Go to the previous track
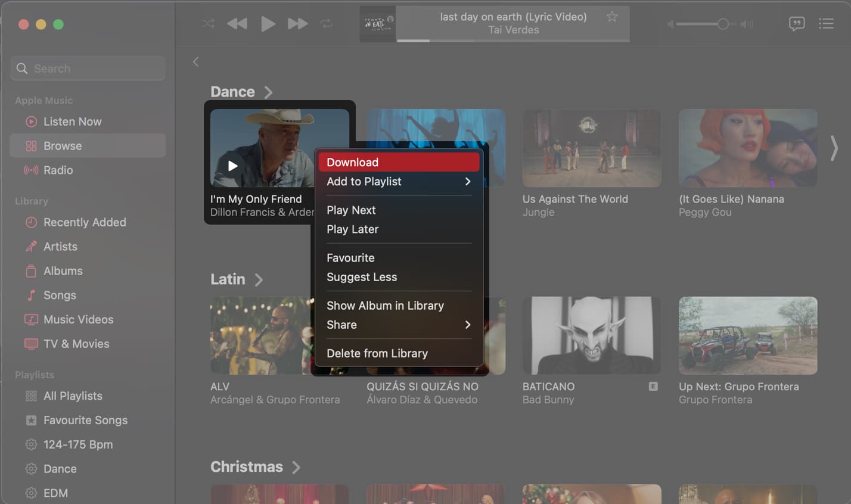 237,24
